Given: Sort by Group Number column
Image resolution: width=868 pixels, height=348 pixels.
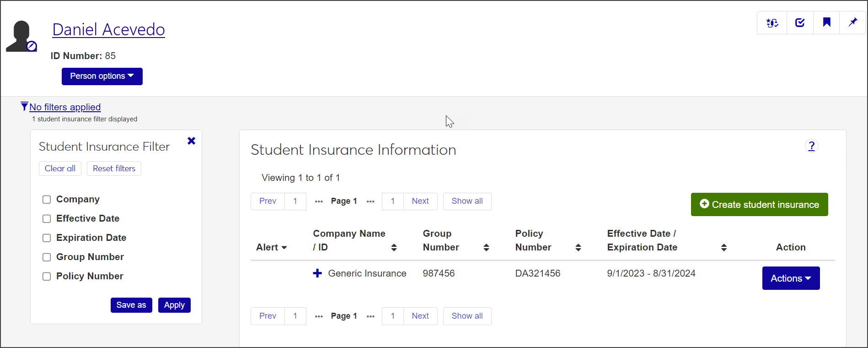Looking at the screenshot, I should 486,247.
